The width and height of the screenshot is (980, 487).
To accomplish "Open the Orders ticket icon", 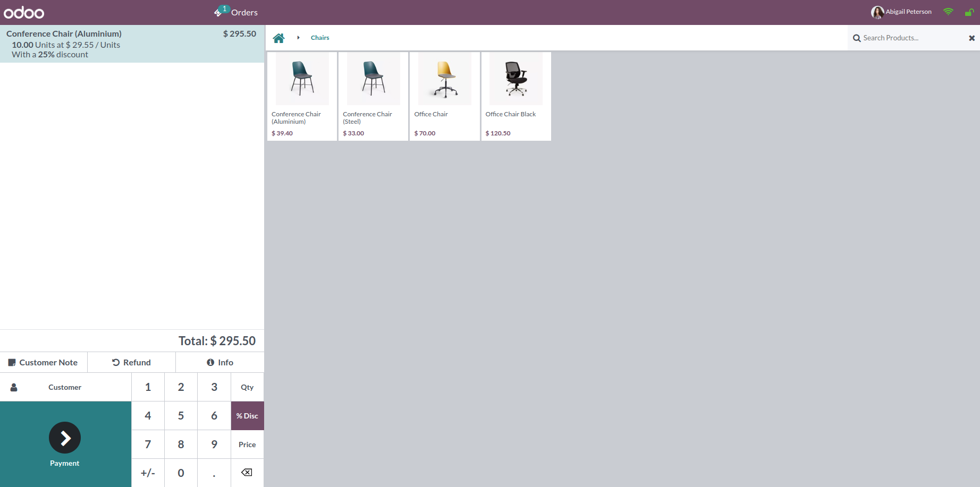I will (x=218, y=13).
